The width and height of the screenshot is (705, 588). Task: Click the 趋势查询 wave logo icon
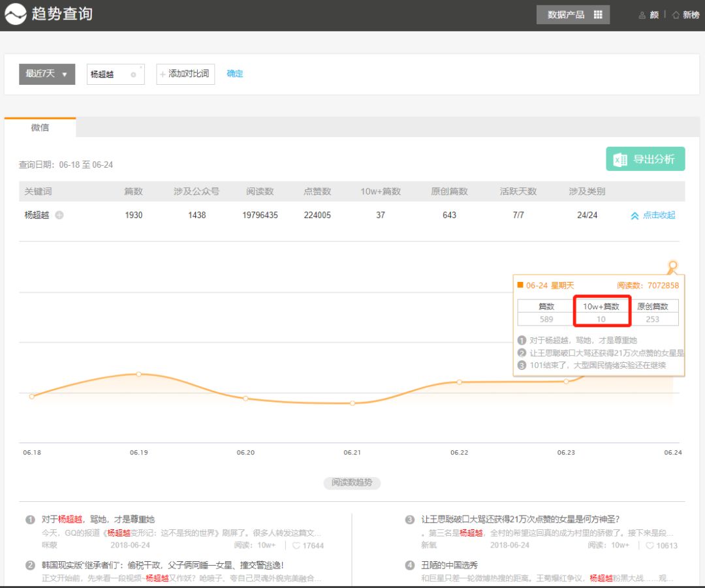(16, 14)
